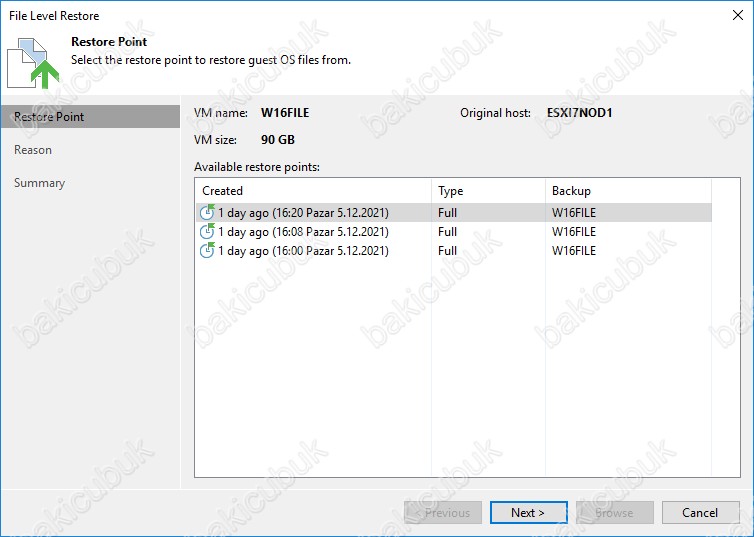Go to the Reason wizard step
The image size is (754, 537).
[33, 150]
